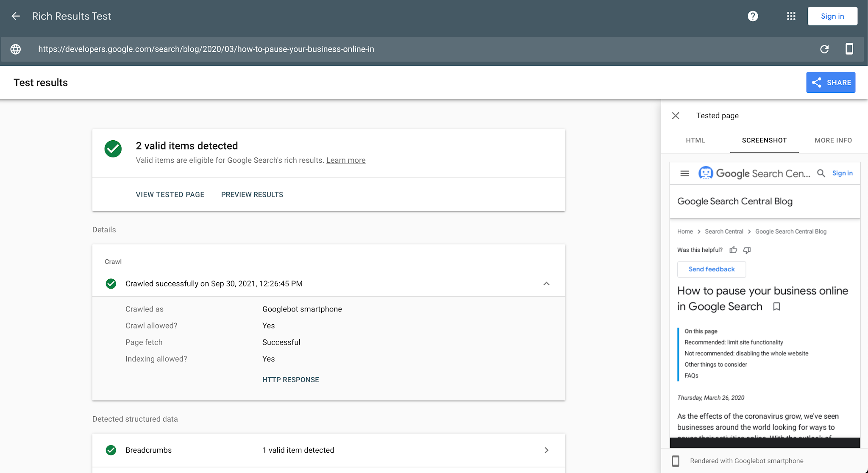Click the back arrow navigation icon
868x473 pixels.
pyautogui.click(x=16, y=16)
